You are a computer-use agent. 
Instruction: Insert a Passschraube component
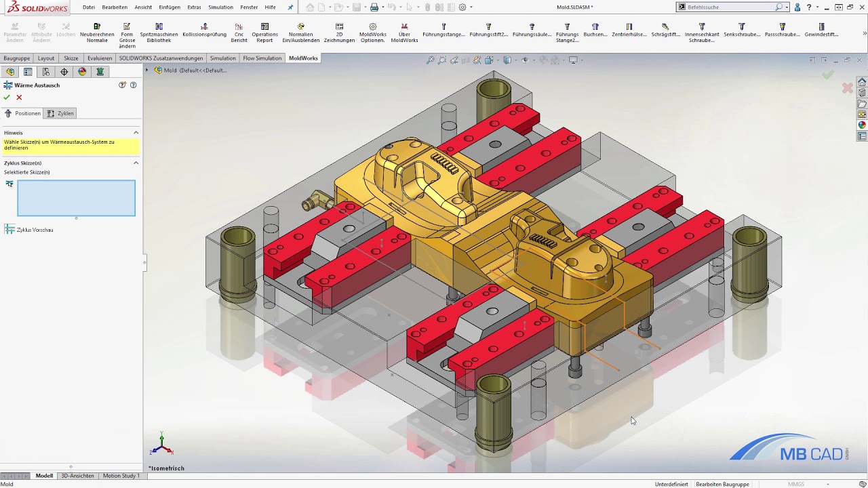click(782, 30)
